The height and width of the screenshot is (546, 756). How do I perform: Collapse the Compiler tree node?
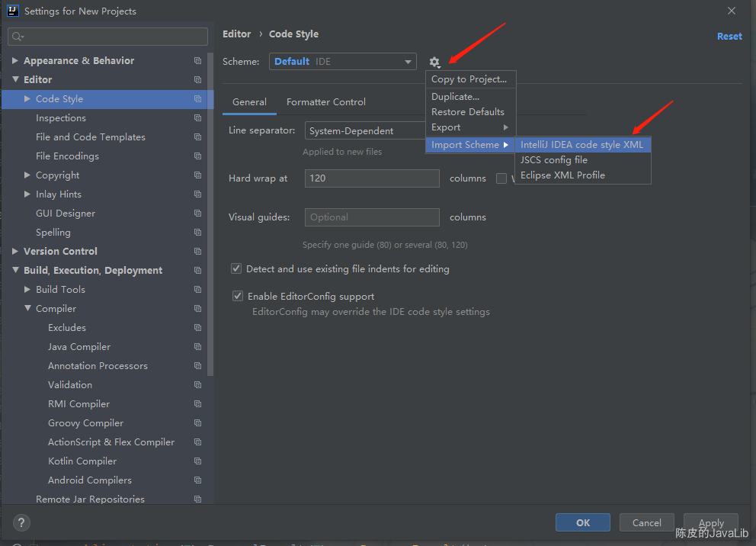[26, 308]
